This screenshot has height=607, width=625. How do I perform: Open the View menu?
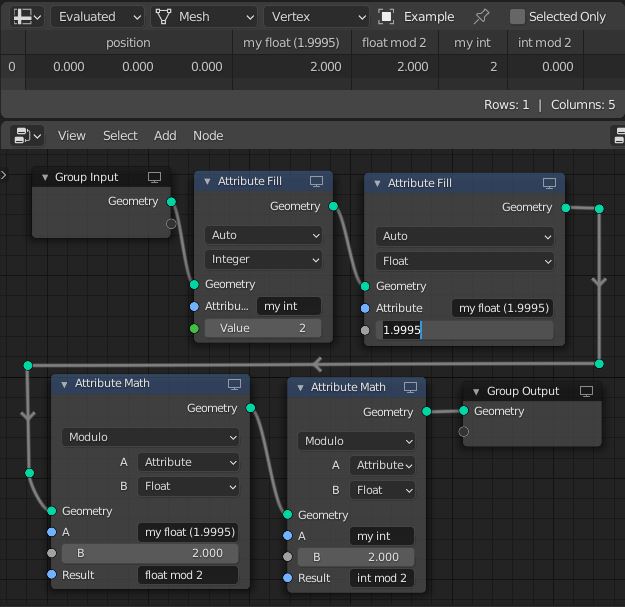click(x=71, y=136)
